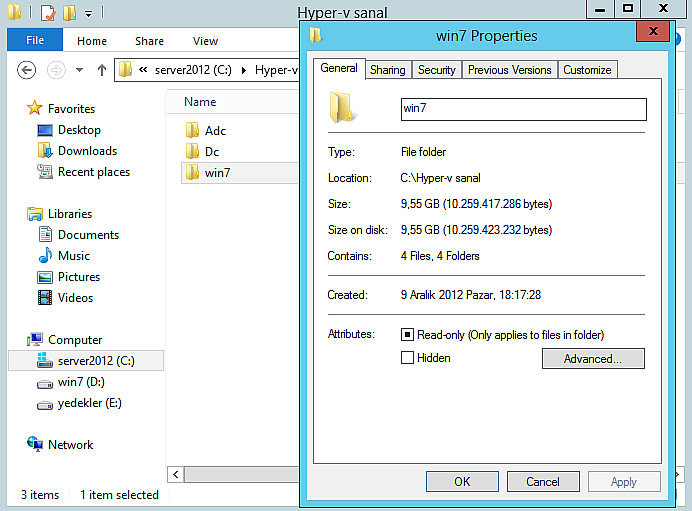Switch to the General tab in Properties

[x=339, y=68]
